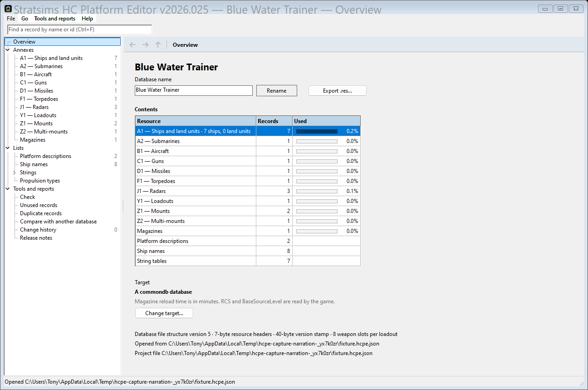588x390 pixels.
Task: Open F1 — Torpedoes in the sidebar
Action: [39, 99]
